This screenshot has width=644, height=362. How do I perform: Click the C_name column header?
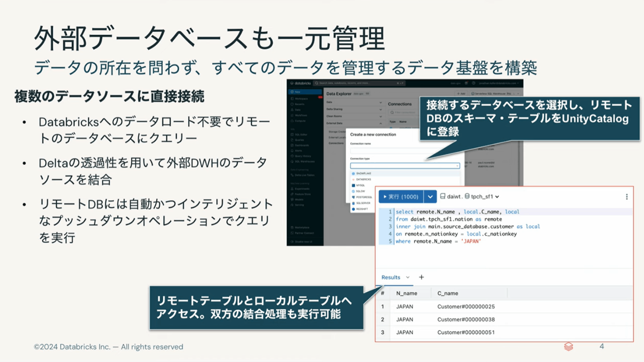[x=448, y=293]
